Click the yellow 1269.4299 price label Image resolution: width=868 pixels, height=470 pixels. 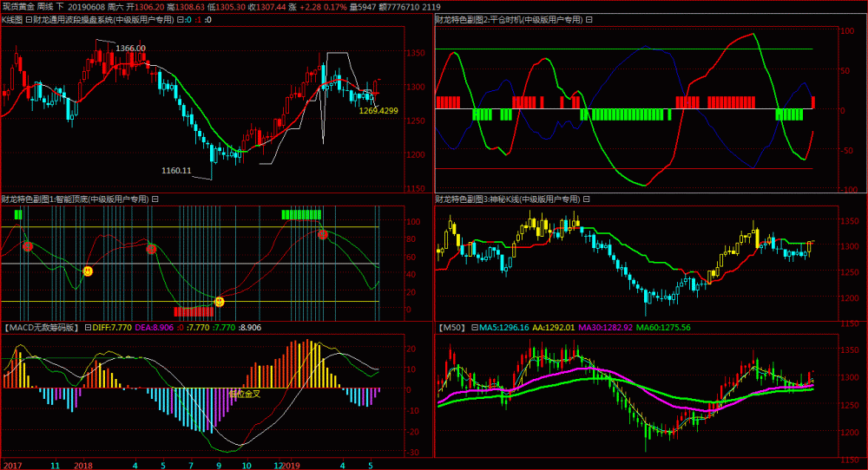pyautogui.click(x=378, y=111)
